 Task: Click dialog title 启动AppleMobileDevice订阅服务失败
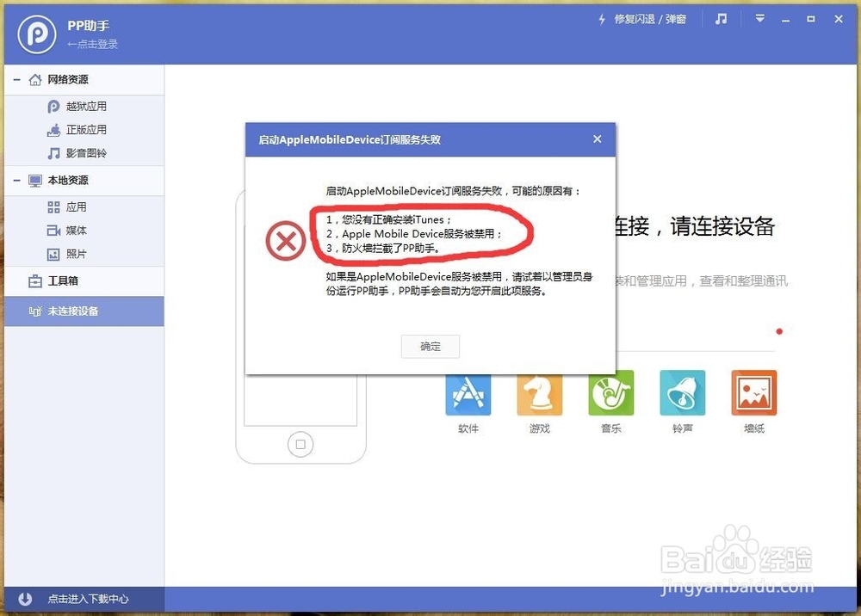(x=350, y=140)
